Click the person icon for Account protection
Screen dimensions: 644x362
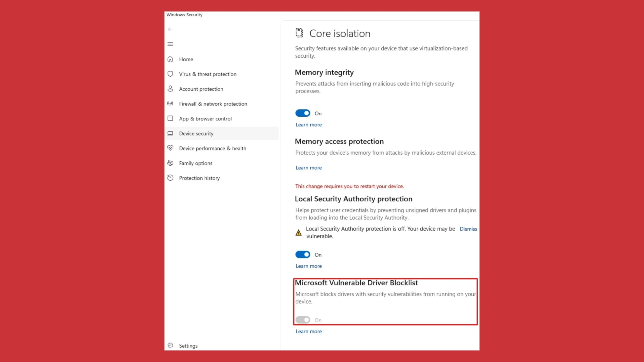[x=170, y=89]
